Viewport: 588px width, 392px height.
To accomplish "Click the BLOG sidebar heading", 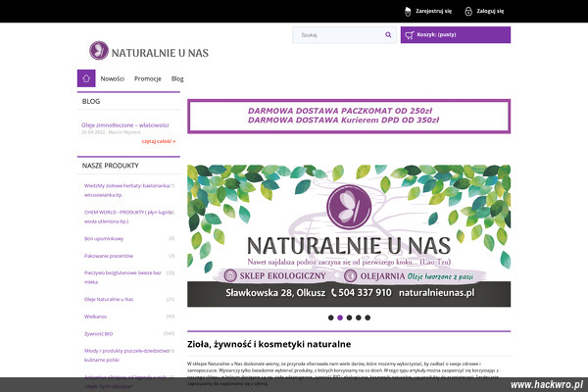I will pyautogui.click(x=91, y=101).
